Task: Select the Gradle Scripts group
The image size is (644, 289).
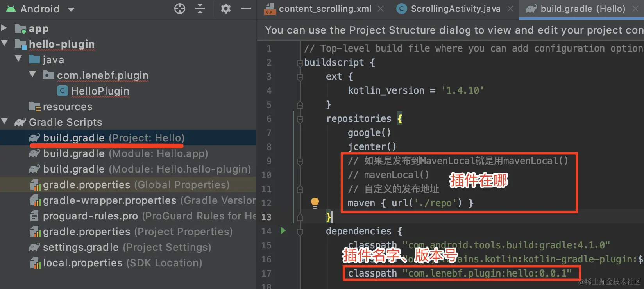Action: (65, 122)
